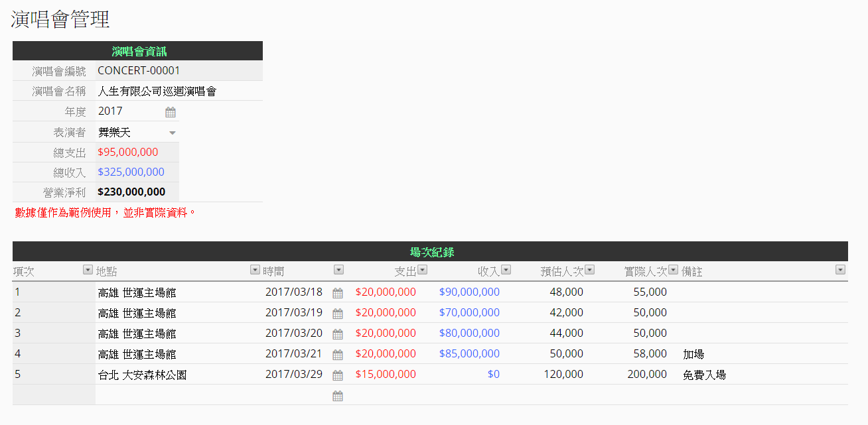Open 預估人次 column filter dropdown
868x425 pixels.
pyautogui.click(x=589, y=270)
